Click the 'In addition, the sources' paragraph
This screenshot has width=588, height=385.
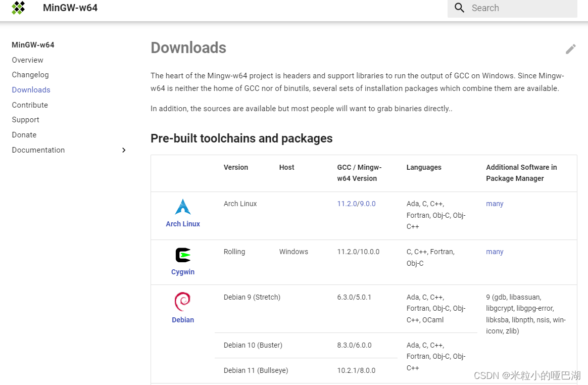pos(302,109)
